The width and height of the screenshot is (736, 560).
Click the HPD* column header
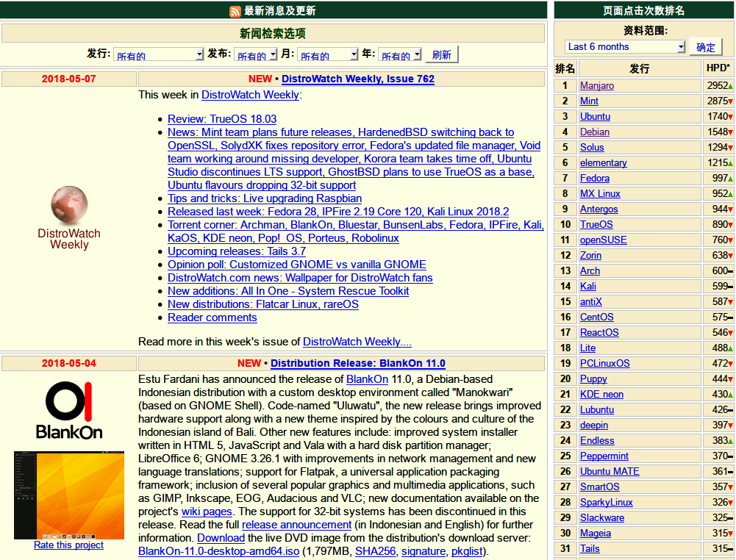pos(718,68)
